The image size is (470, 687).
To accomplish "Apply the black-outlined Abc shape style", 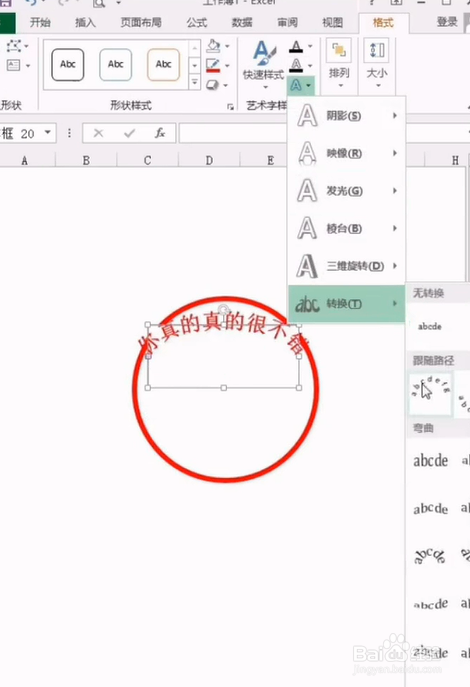I will tap(68, 64).
